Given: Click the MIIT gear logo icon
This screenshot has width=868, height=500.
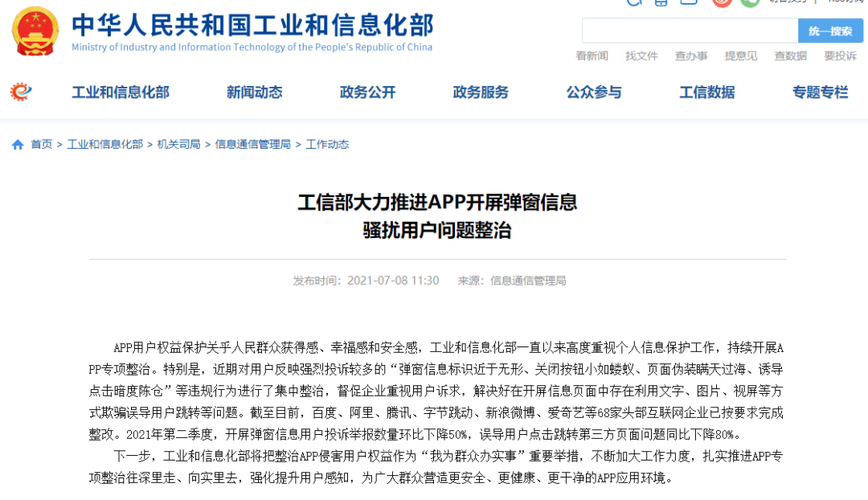Looking at the screenshot, I should click(x=21, y=92).
